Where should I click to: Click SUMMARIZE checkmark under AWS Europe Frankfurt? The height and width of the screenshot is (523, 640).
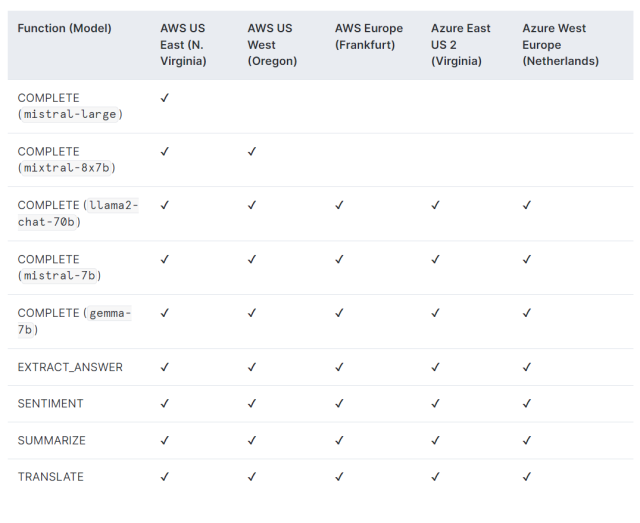point(339,440)
